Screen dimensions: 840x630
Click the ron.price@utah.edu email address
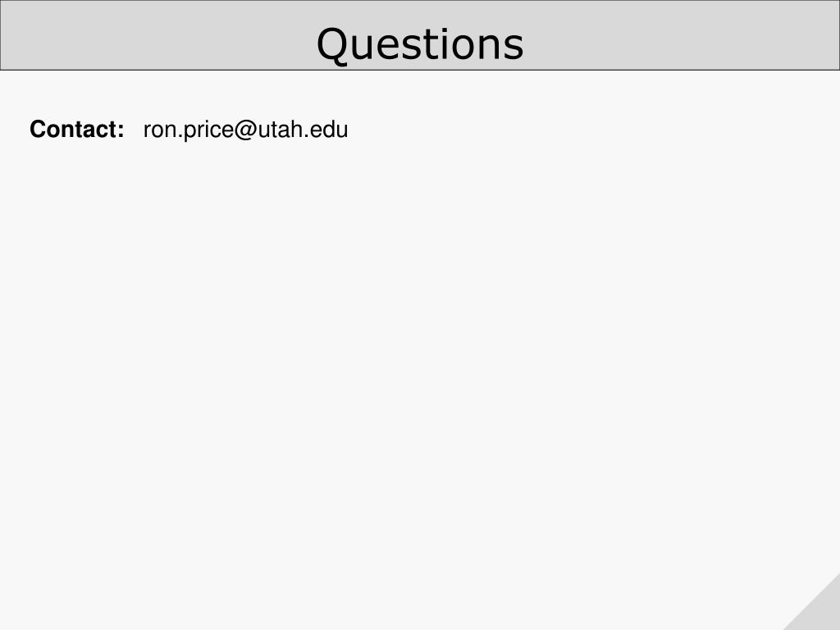coord(245,130)
